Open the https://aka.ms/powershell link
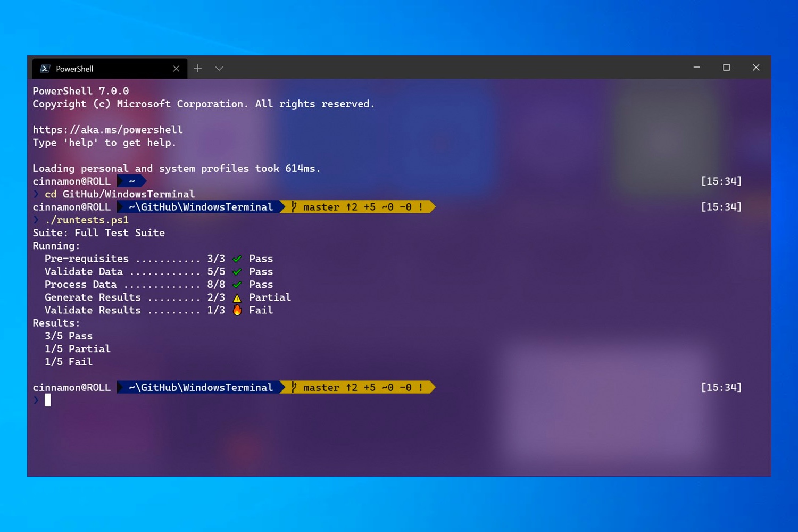This screenshot has width=798, height=532. pos(107,130)
